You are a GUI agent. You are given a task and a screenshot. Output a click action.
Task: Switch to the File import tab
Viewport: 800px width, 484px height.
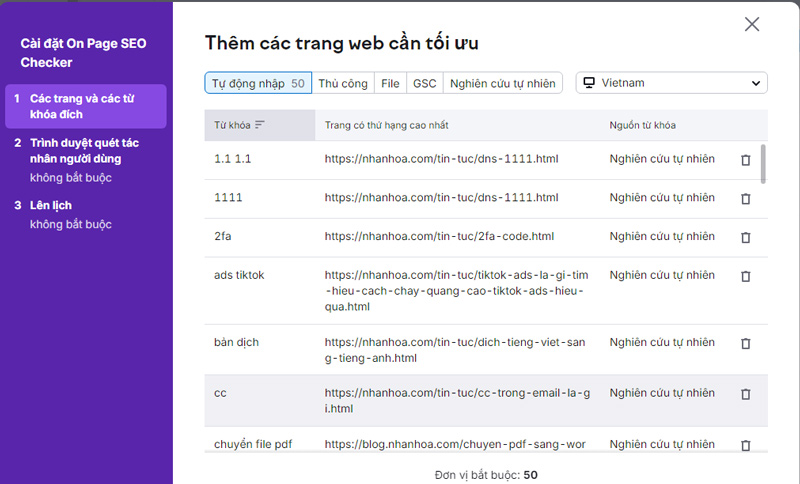tap(390, 83)
